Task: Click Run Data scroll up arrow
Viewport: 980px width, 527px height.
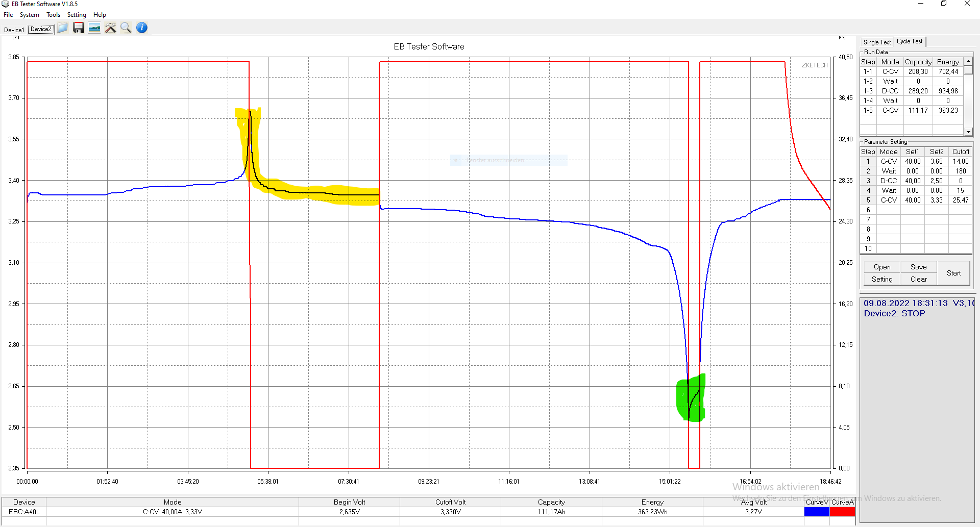Action: 968,62
